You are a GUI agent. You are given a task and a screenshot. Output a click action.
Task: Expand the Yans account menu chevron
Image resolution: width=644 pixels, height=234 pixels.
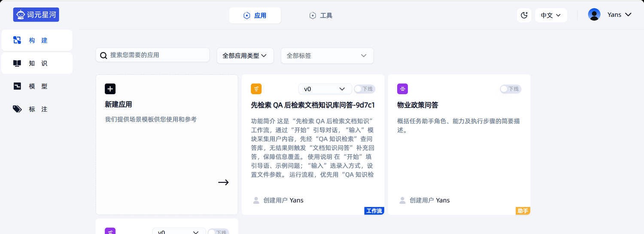pyautogui.click(x=628, y=15)
